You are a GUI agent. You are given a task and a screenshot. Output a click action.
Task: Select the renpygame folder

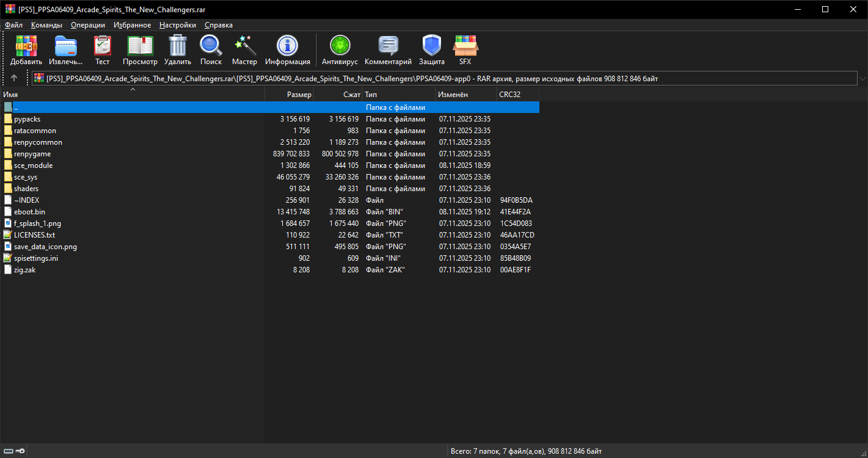tap(32, 154)
